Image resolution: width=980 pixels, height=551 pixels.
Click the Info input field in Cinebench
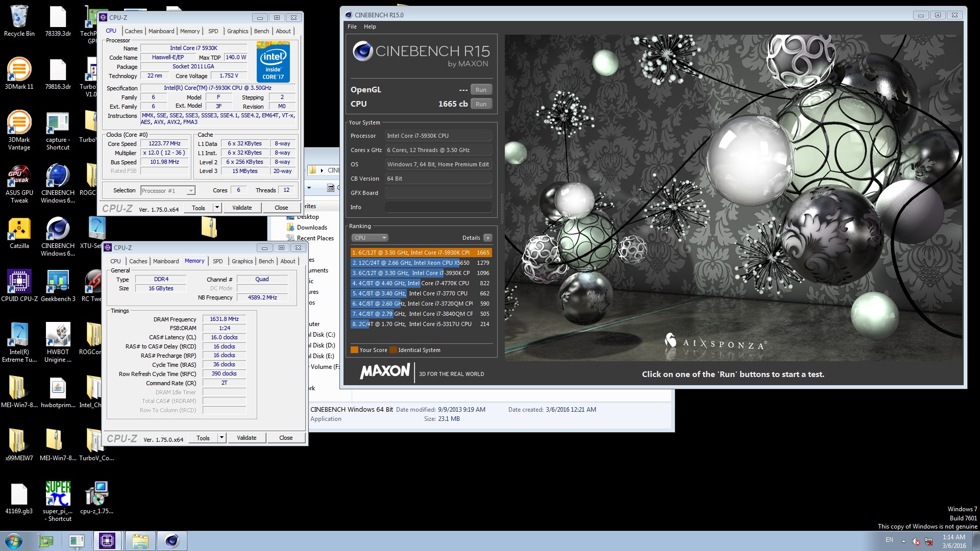(x=438, y=207)
